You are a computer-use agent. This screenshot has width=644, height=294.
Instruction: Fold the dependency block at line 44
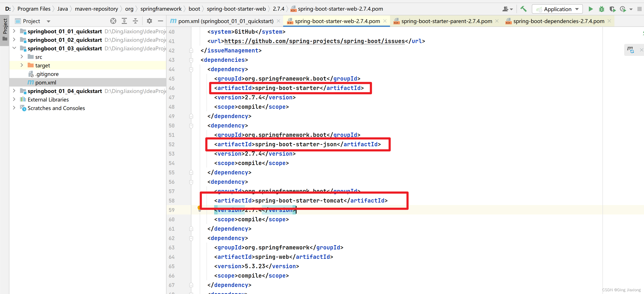[x=191, y=69]
